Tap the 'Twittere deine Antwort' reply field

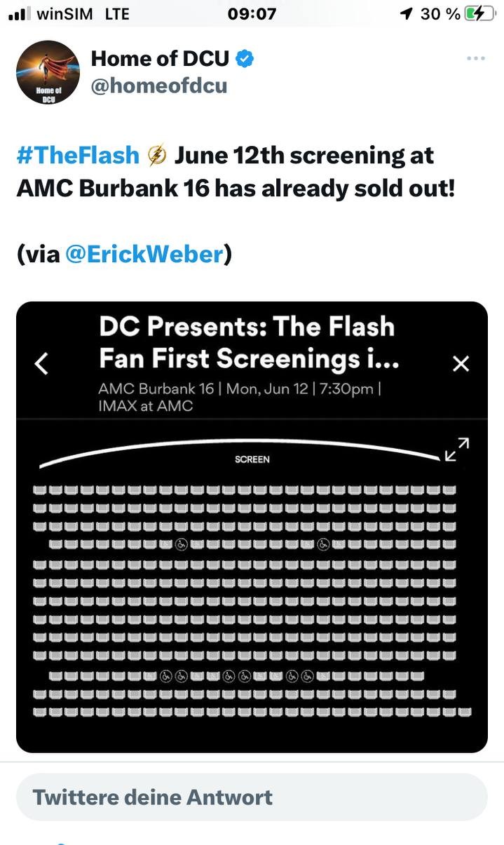[252, 797]
